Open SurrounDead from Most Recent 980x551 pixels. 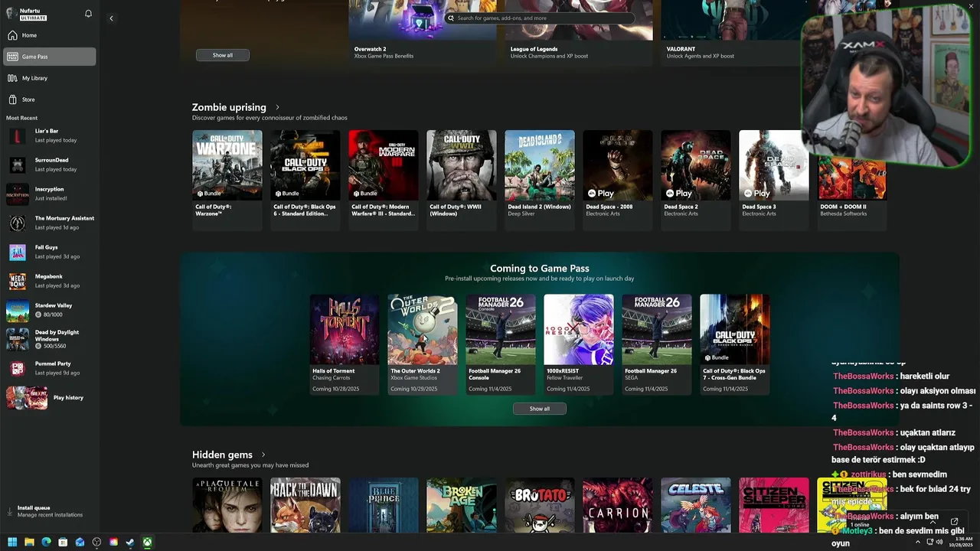point(50,165)
